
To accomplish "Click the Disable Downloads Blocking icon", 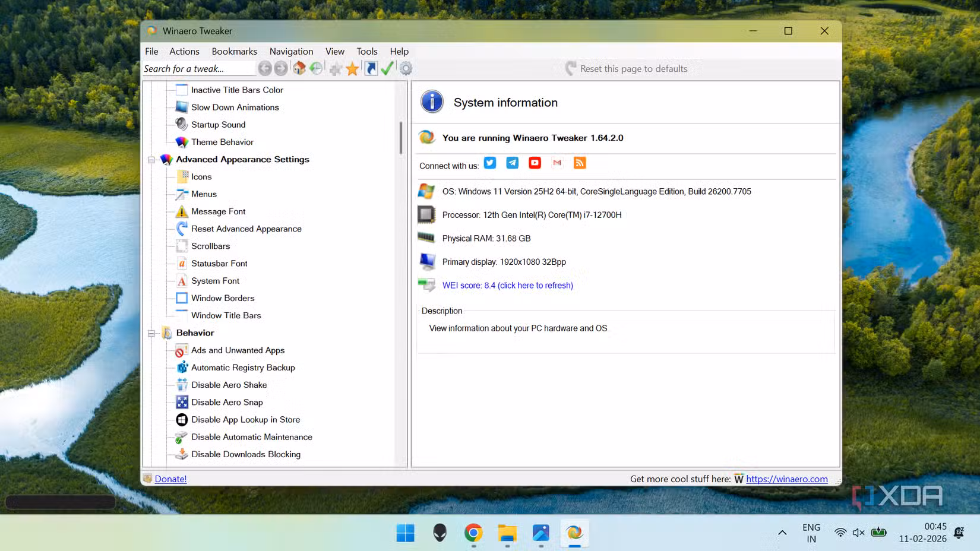I will [182, 454].
